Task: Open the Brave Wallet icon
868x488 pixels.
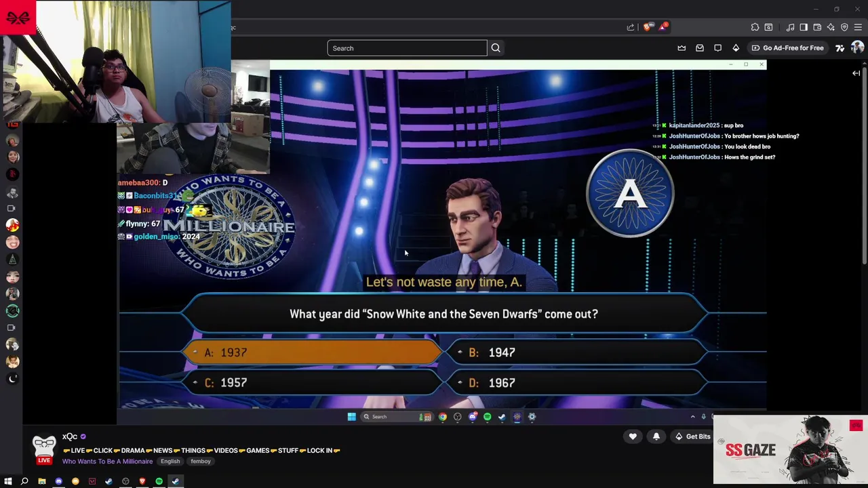Action: [x=817, y=27]
